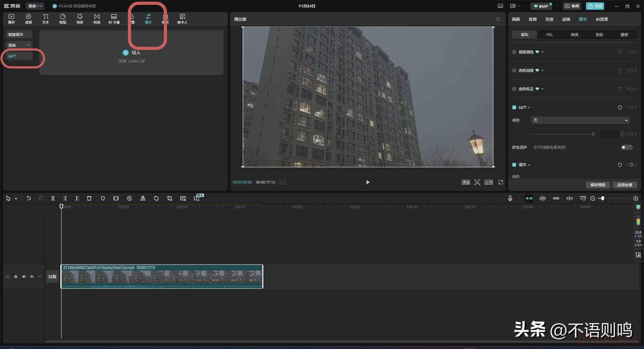The width and height of the screenshot is (644, 349).
Task: Toggle the 肤色保护 skin protection switch
Action: click(626, 147)
